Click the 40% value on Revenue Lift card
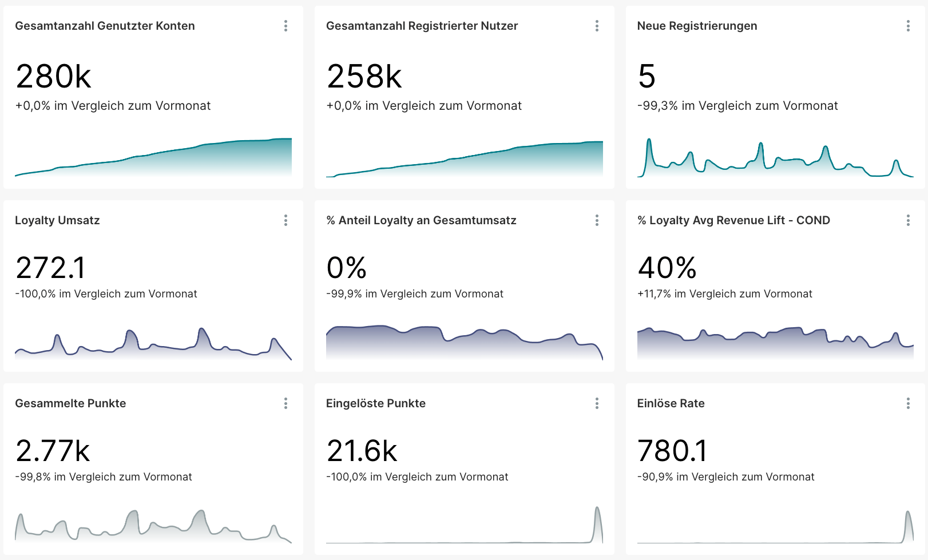Screen dimensions: 928x560 (x=668, y=267)
